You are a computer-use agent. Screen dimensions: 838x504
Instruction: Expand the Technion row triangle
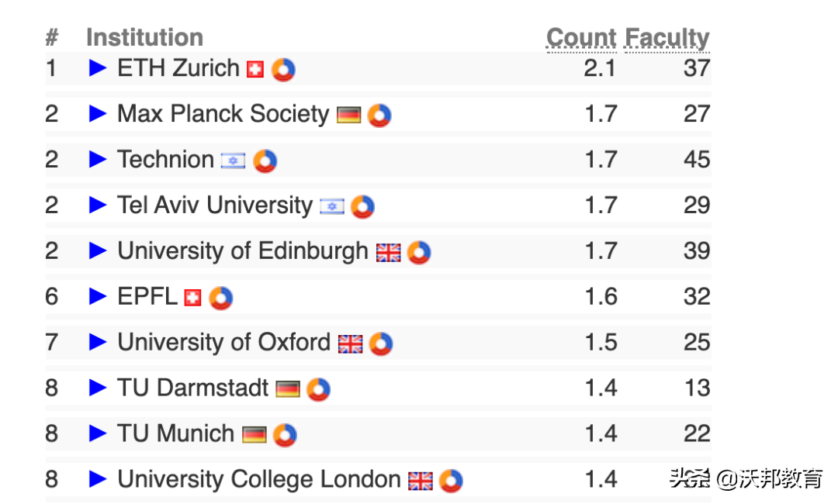[98, 160]
